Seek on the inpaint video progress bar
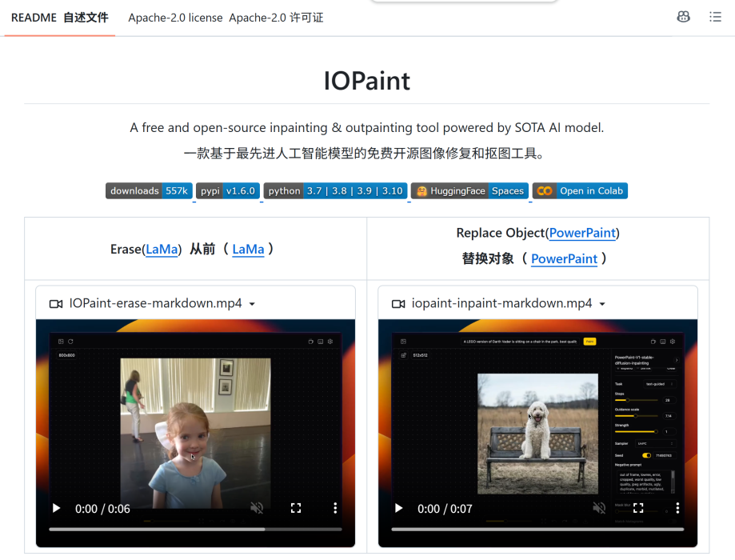Screen dimensions: 735x560 [x=537, y=529]
